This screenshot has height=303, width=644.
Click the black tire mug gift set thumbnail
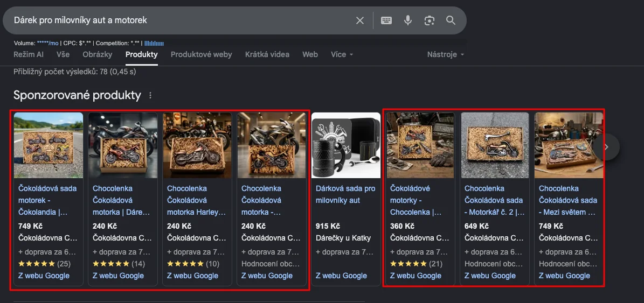(346, 145)
